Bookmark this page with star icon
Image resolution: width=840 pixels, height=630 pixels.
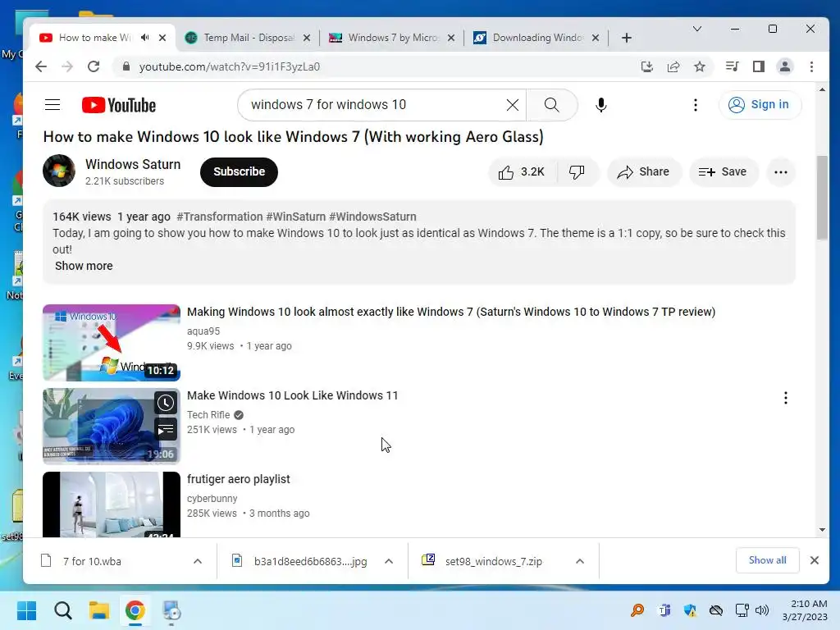click(x=700, y=66)
